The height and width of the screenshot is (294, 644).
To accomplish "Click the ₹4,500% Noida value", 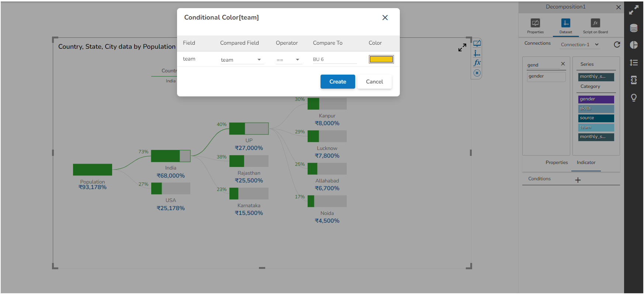I will [327, 221].
